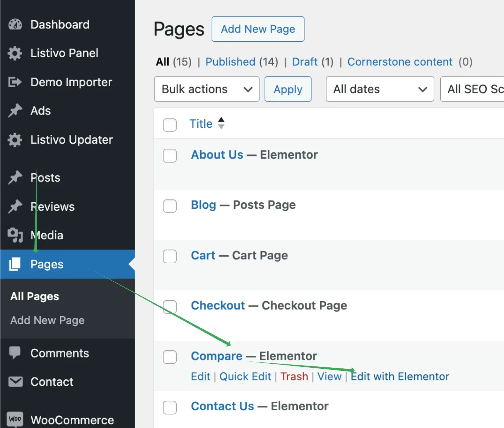
Task: Click Edit with Elementor for Compare
Action: tap(400, 376)
